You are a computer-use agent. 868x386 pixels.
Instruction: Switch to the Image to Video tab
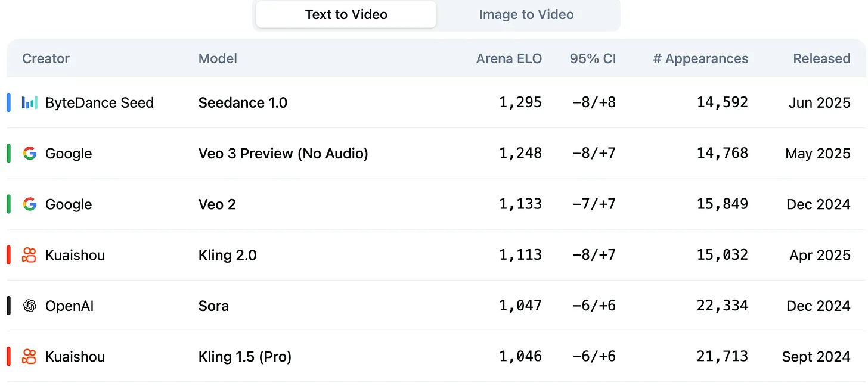[526, 14]
